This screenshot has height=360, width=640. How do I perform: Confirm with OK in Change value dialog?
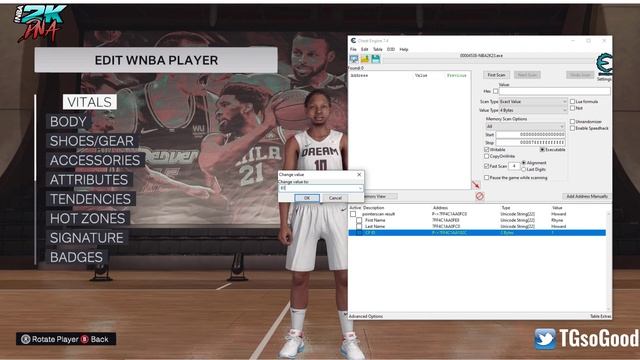click(x=307, y=198)
